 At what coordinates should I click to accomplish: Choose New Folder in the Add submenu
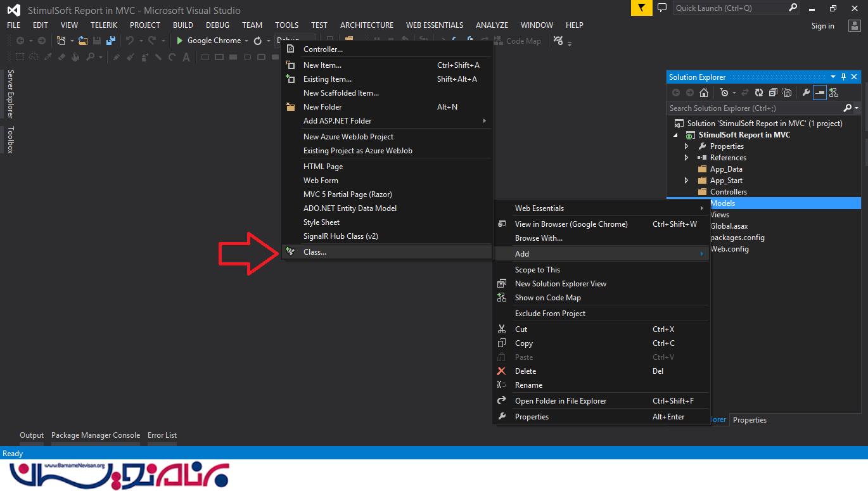point(322,107)
